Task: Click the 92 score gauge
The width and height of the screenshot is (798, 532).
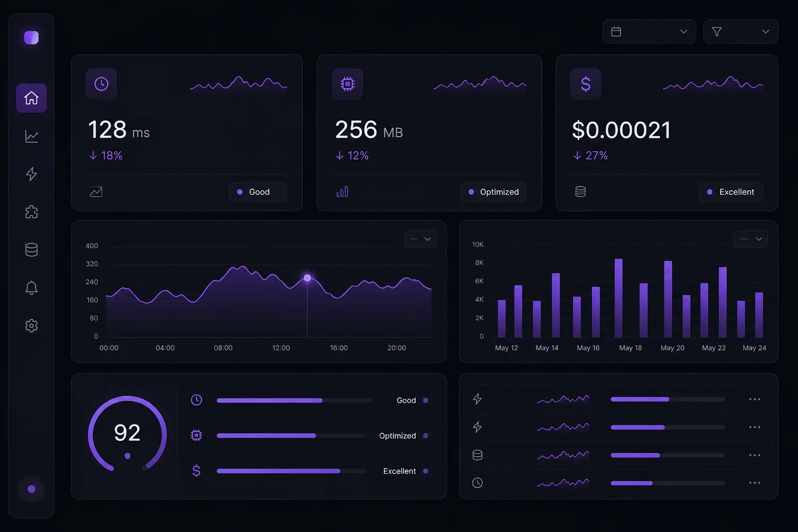Action: (127, 434)
